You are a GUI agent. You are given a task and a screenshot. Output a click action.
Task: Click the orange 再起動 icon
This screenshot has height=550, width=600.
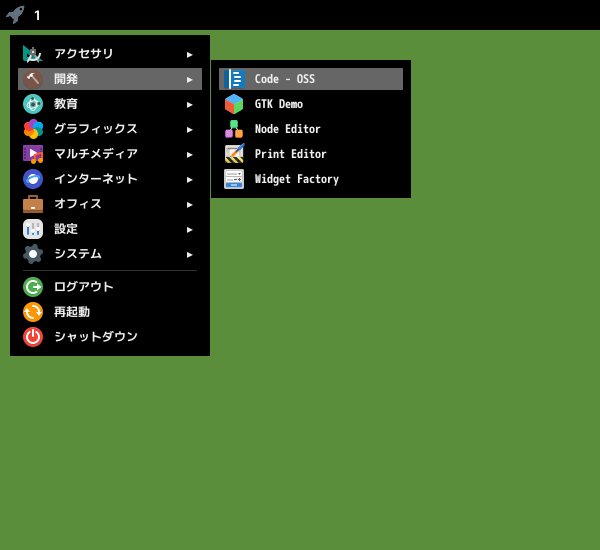33,312
